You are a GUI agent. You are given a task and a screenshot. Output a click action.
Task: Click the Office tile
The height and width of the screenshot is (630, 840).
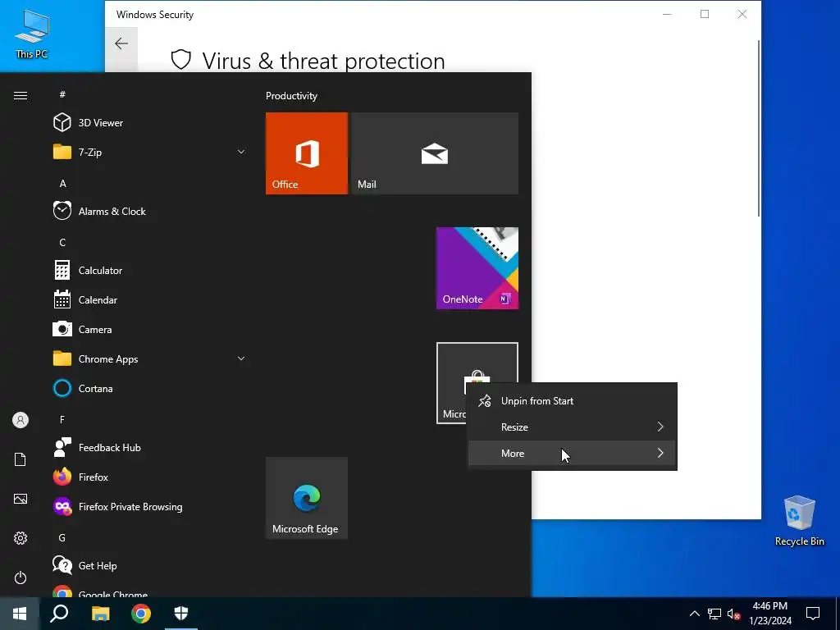pos(307,153)
